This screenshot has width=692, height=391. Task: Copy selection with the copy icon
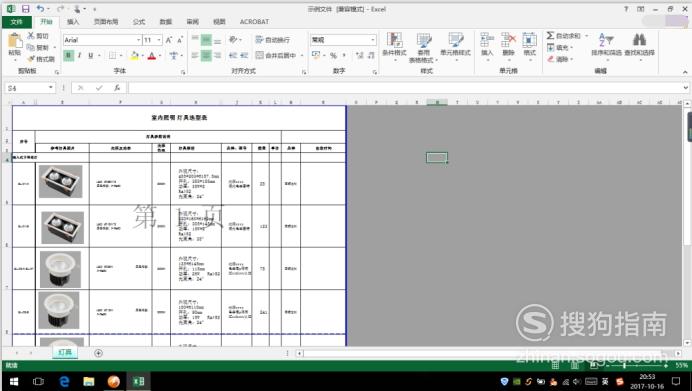pyautogui.click(x=30, y=47)
